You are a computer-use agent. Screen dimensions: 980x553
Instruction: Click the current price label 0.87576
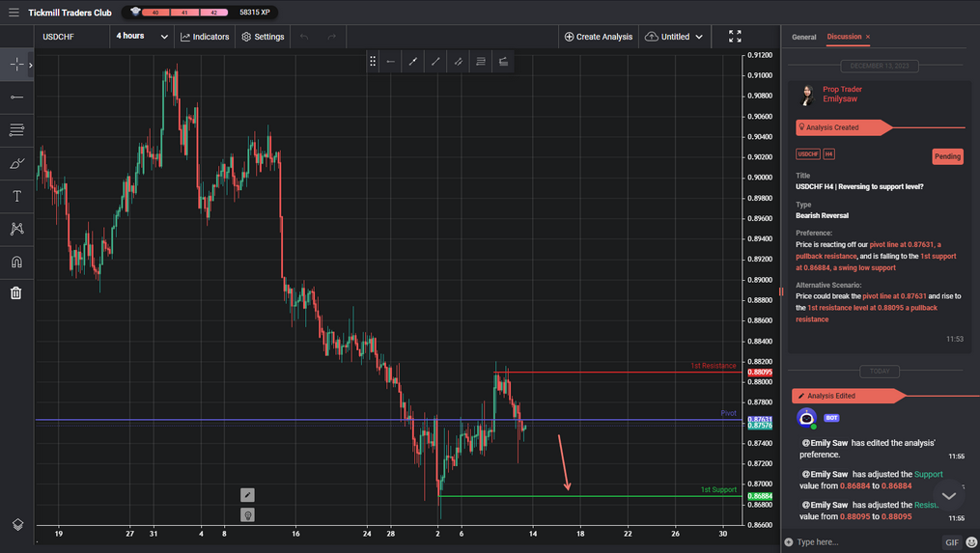tap(760, 426)
